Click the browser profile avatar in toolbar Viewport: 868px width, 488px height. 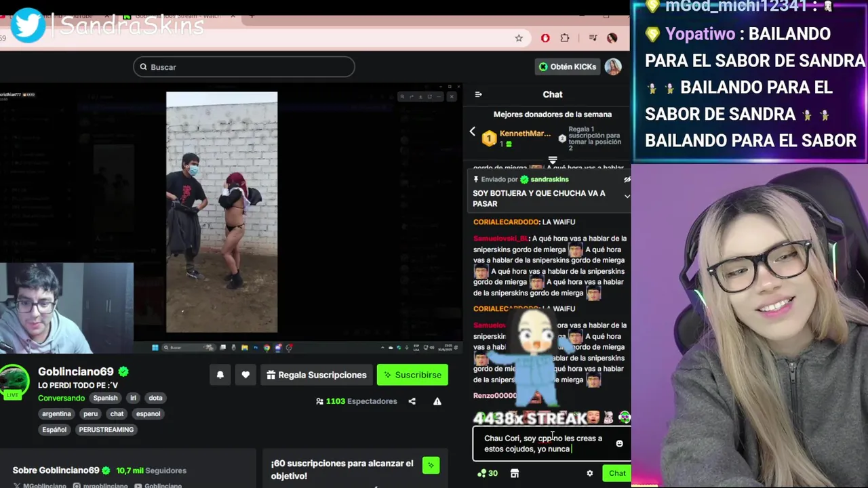(x=612, y=38)
